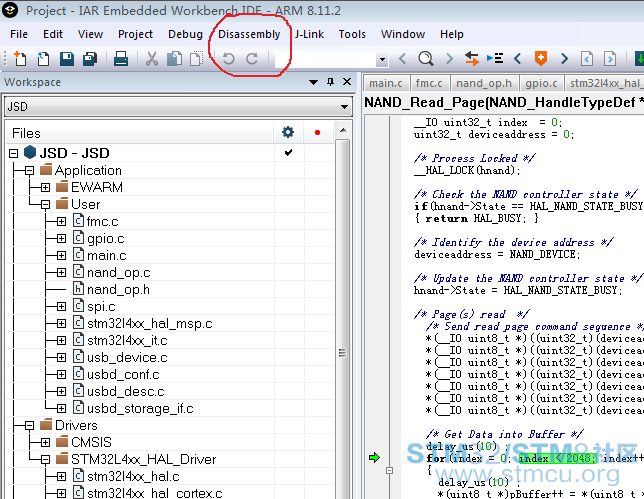Click the Previous Bookmark arrow icon
644x499 pixels.
[518, 59]
